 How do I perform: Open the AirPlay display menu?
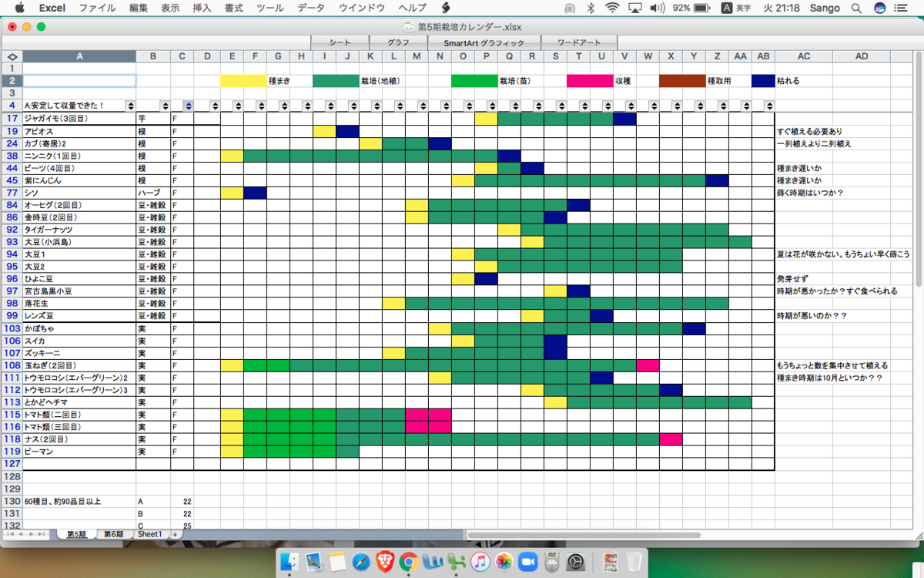click(x=635, y=8)
